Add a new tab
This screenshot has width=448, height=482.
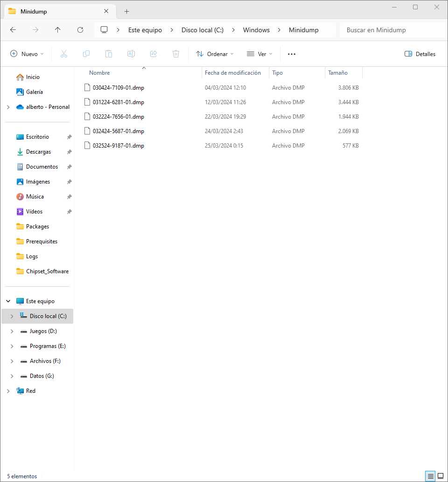click(126, 11)
